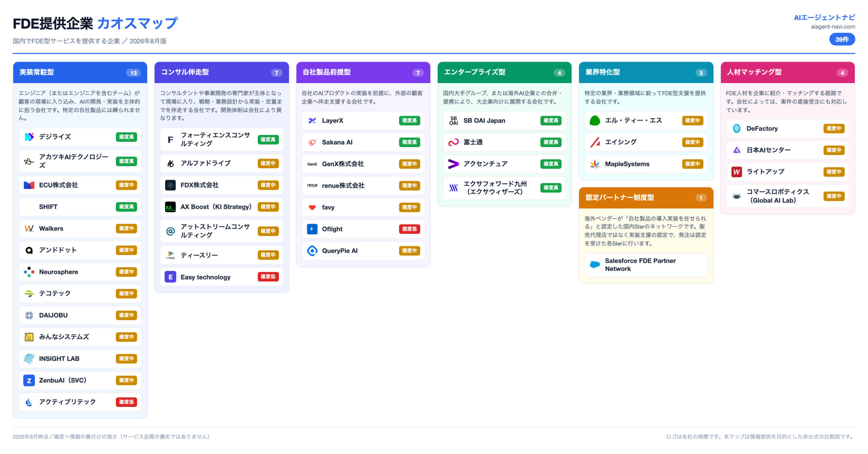The image size is (868, 454).
Task: Select the GenX株式会社 company name
Action: [343, 164]
